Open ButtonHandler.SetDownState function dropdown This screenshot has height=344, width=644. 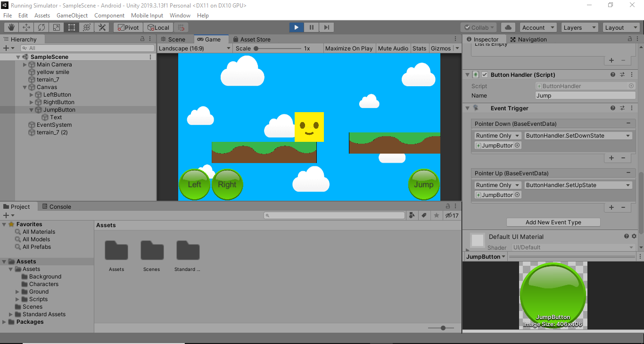click(x=578, y=136)
